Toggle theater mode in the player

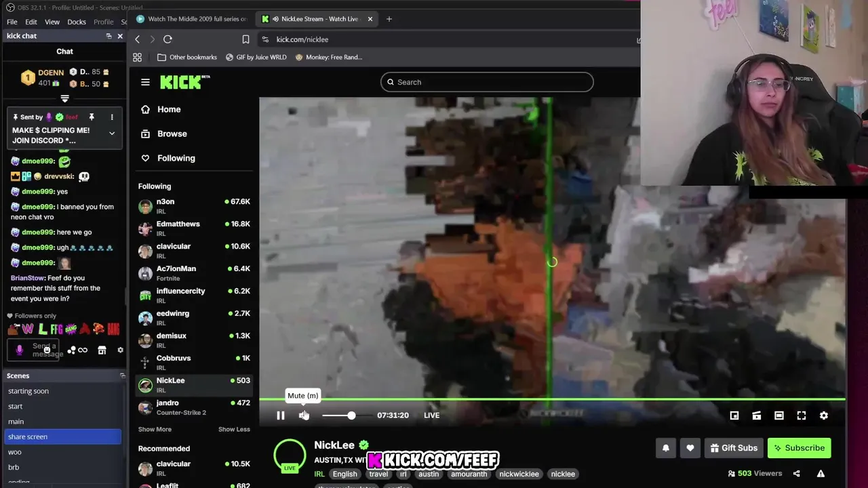pos(779,415)
